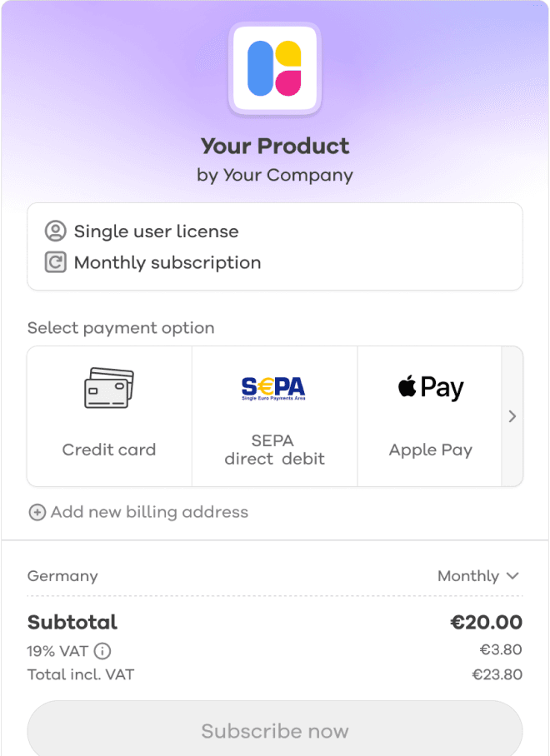Open the VAT info tooltip icon

(102, 651)
